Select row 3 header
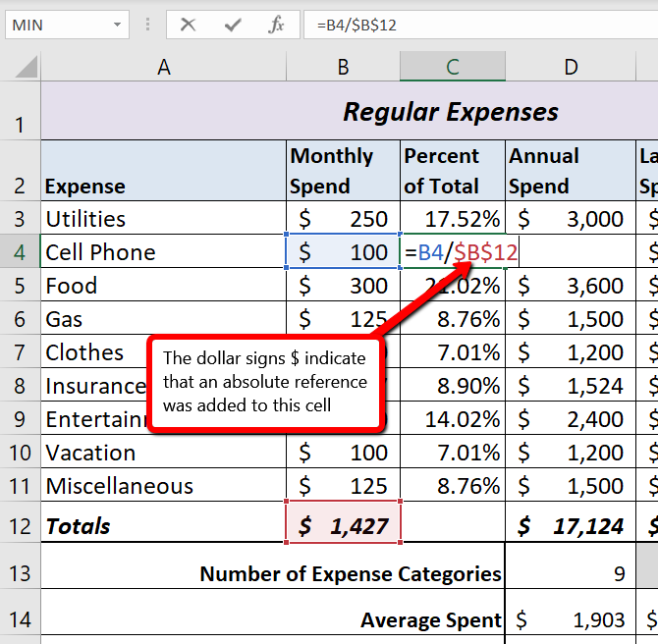Image resolution: width=658 pixels, height=644 pixels. (x=20, y=218)
